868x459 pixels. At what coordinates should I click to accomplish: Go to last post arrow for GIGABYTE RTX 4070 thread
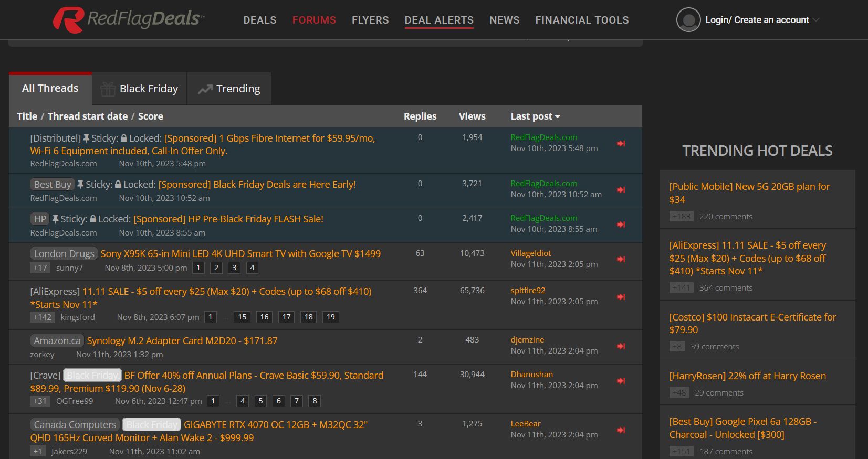coord(621,430)
